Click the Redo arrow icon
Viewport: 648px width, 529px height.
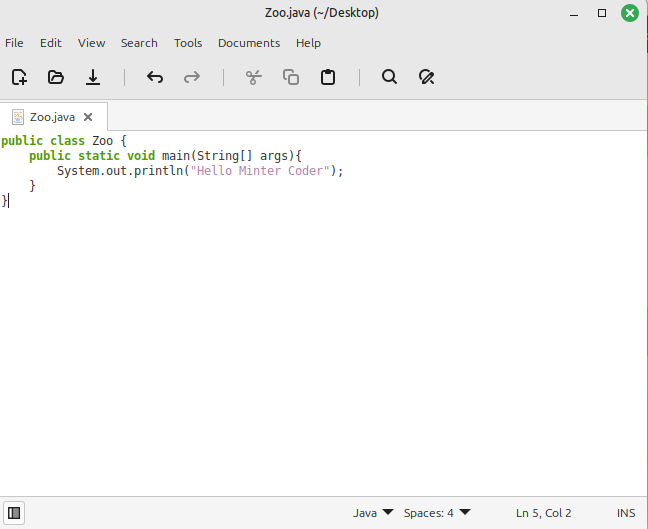tap(192, 77)
